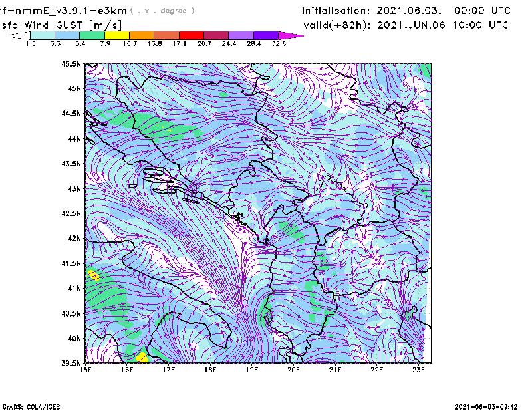
Task: Click the "initialisation:" label
Action: tap(336, 11)
